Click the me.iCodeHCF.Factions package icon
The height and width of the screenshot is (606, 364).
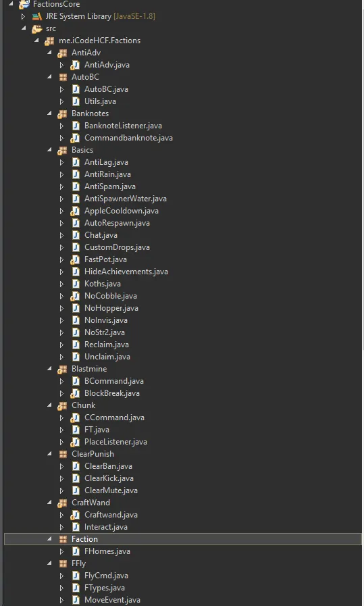(x=49, y=41)
